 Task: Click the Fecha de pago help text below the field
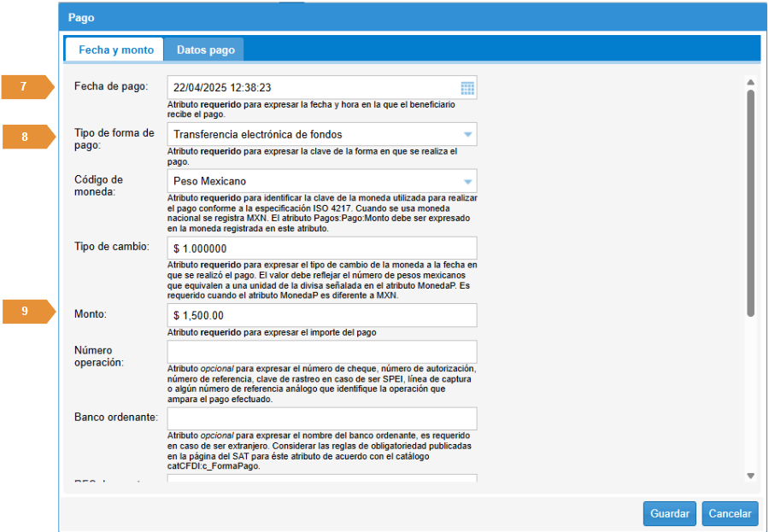point(311,109)
